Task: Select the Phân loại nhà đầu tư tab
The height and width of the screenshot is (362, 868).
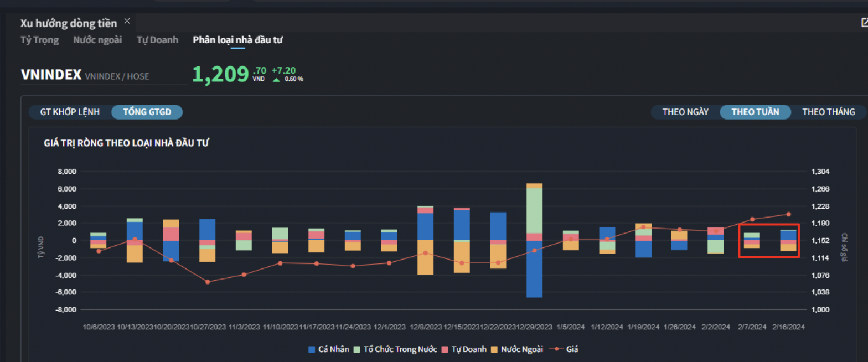Action: coord(238,40)
